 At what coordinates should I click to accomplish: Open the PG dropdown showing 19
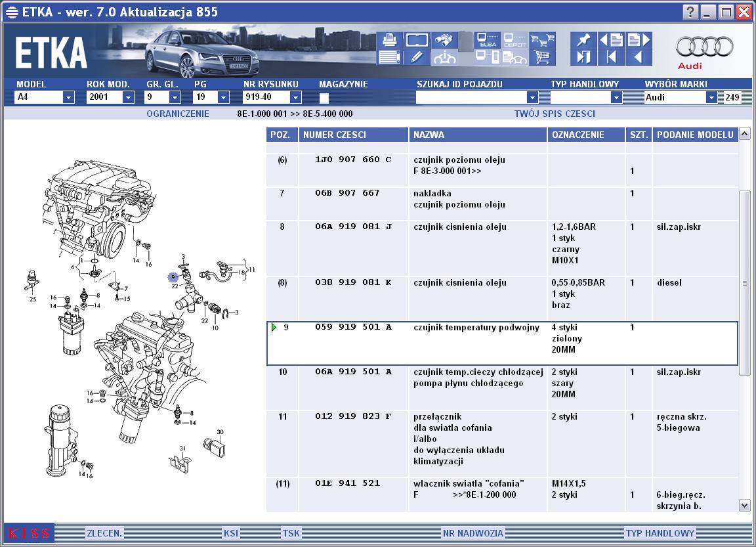[x=222, y=97]
